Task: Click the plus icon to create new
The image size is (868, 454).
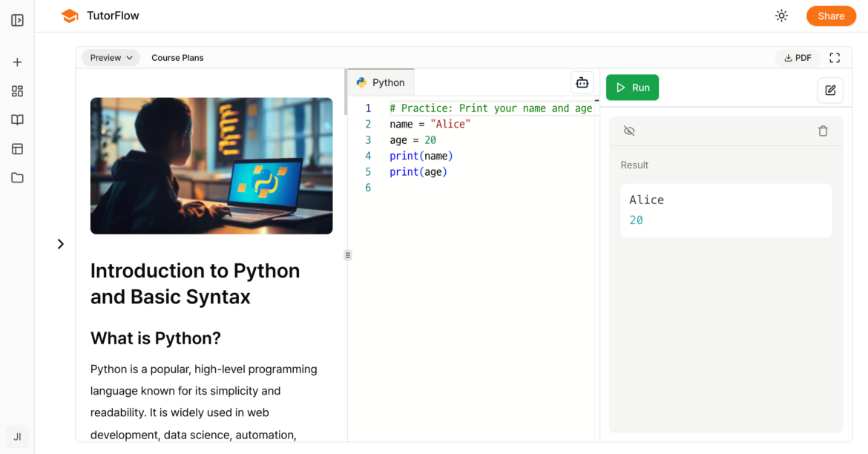Action: click(x=17, y=62)
